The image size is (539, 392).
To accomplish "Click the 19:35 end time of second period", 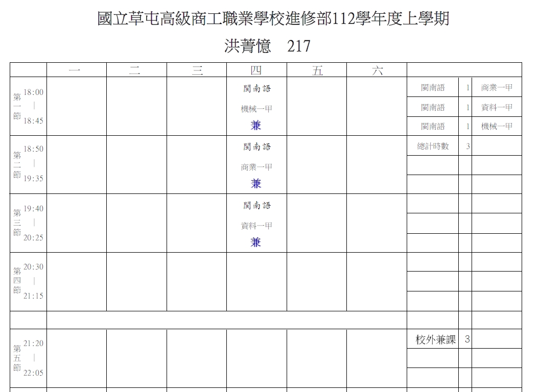I will (33, 178).
